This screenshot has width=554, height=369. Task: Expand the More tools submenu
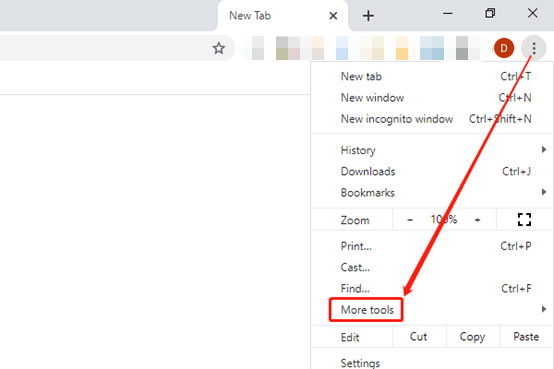click(432, 310)
